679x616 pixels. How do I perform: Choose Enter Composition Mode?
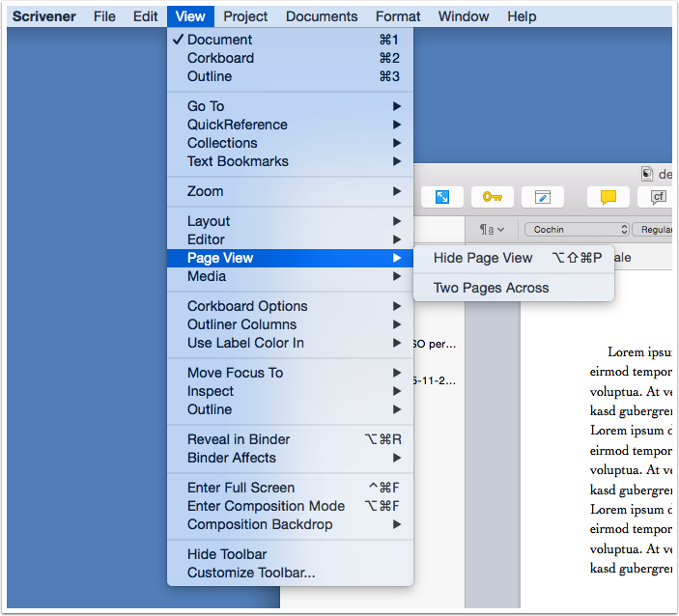[x=290, y=506]
